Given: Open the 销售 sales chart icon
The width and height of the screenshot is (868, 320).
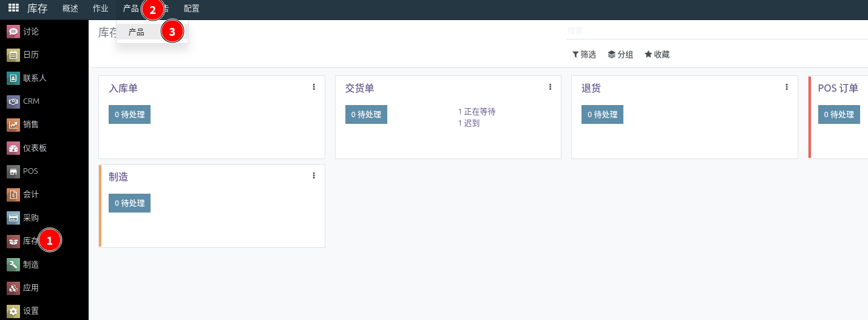Looking at the screenshot, I should pos(13,124).
